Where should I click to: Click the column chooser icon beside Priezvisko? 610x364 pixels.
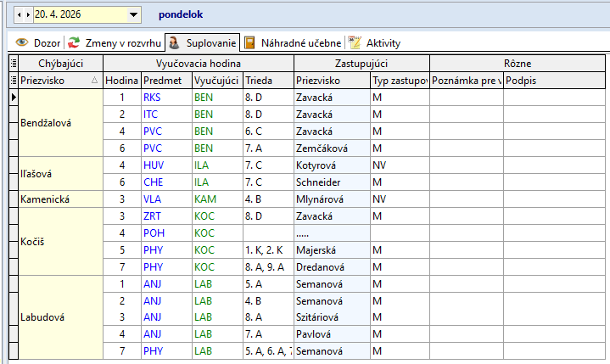pyautogui.click(x=13, y=80)
